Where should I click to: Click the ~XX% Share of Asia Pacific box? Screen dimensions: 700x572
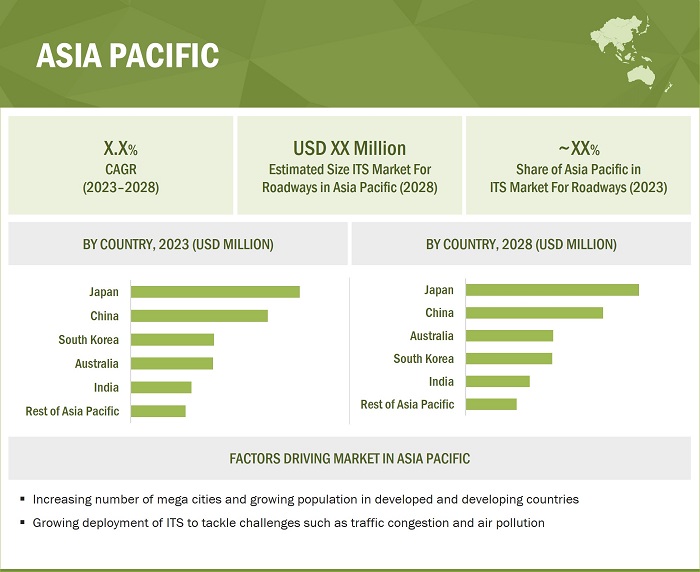579,165
